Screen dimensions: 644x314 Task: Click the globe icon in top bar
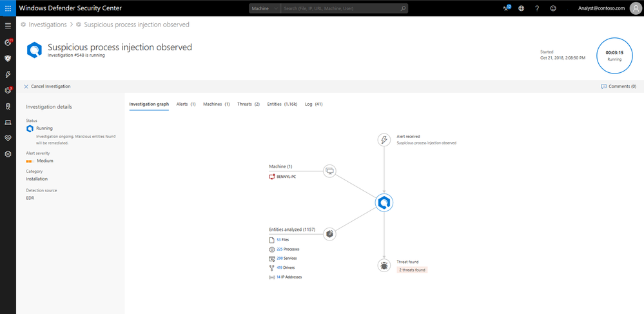coord(522,8)
